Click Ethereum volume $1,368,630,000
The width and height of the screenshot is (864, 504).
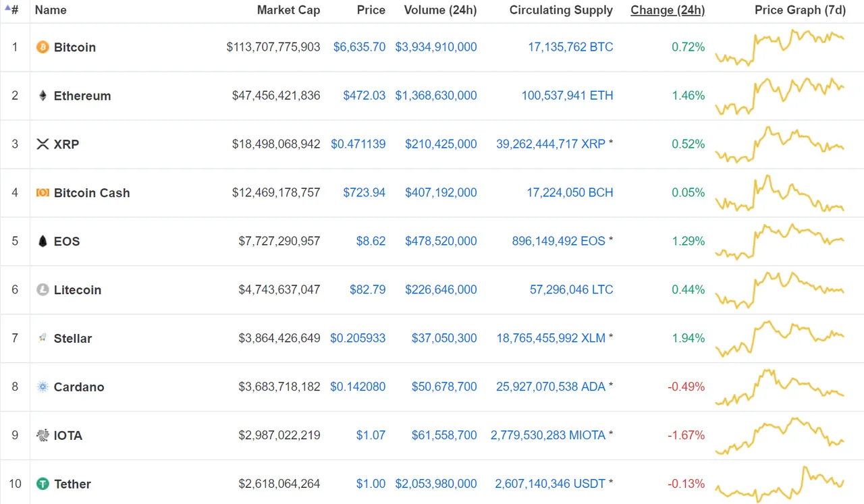(436, 96)
